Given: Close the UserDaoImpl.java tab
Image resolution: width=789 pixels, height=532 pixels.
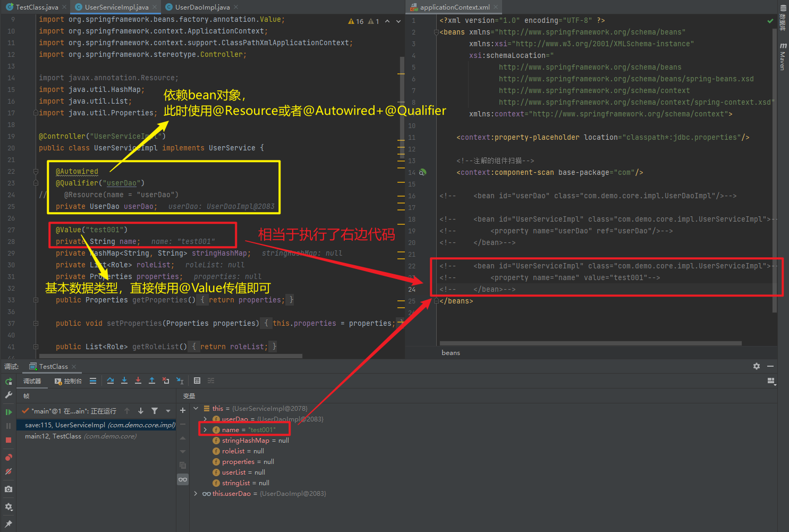Looking at the screenshot, I should pos(236,7).
